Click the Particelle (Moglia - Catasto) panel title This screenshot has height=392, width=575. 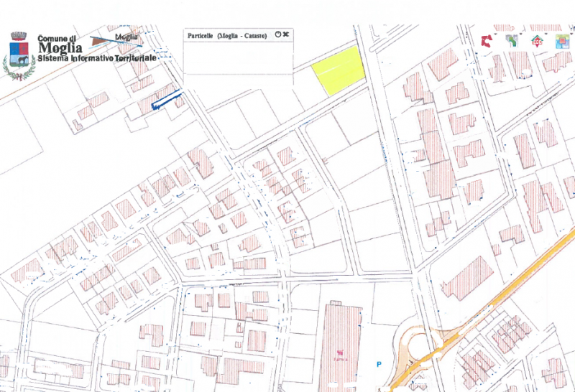[226, 35]
